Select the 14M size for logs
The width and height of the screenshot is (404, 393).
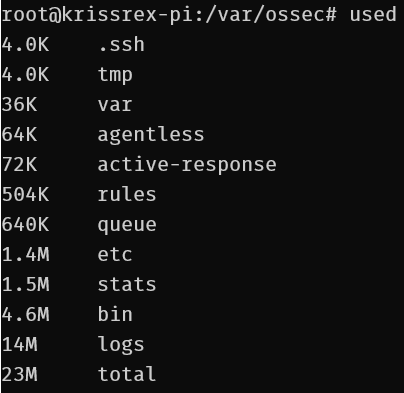point(20,344)
